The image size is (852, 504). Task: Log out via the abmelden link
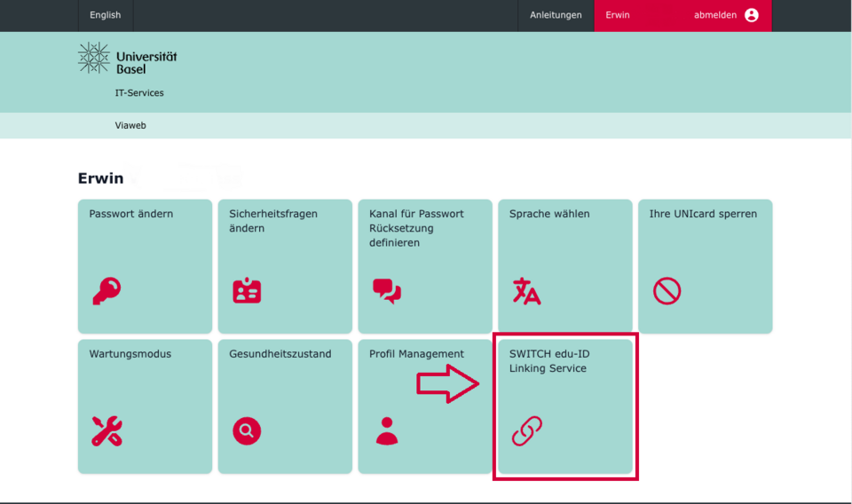tap(715, 15)
